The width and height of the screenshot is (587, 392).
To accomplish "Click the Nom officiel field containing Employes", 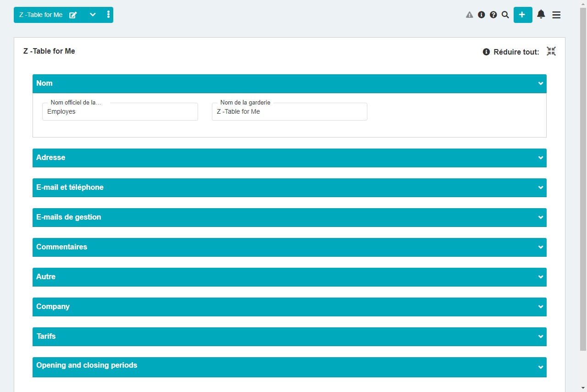I will [x=120, y=111].
